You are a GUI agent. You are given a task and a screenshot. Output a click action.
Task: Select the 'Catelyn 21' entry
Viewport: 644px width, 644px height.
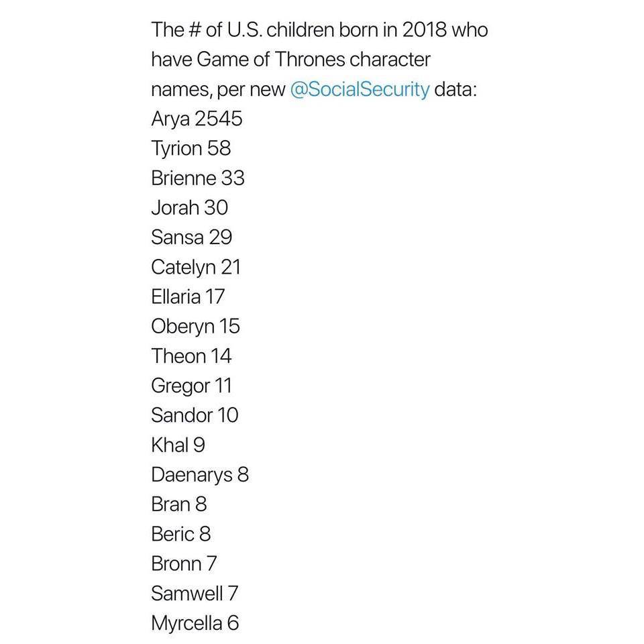pos(196,267)
